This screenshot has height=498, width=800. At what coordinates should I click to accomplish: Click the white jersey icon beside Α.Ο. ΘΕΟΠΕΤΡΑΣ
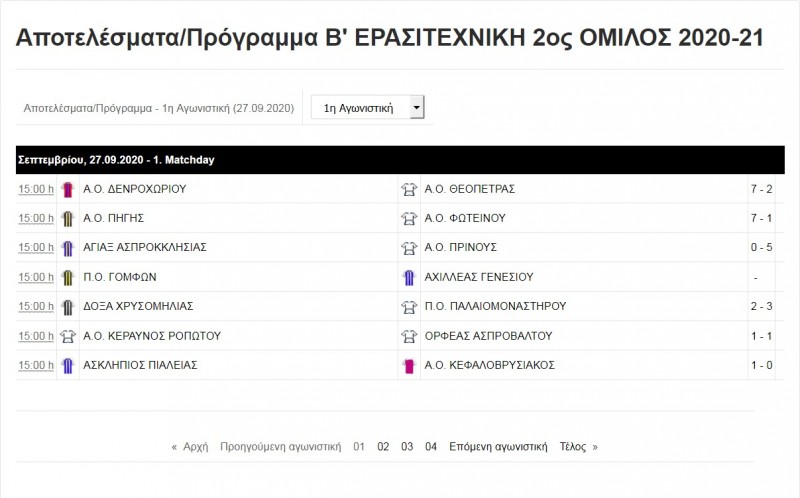point(409,189)
